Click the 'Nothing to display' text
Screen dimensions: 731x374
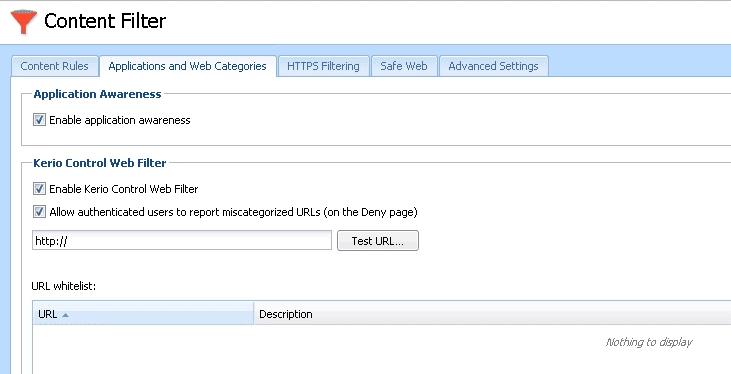pos(648,342)
